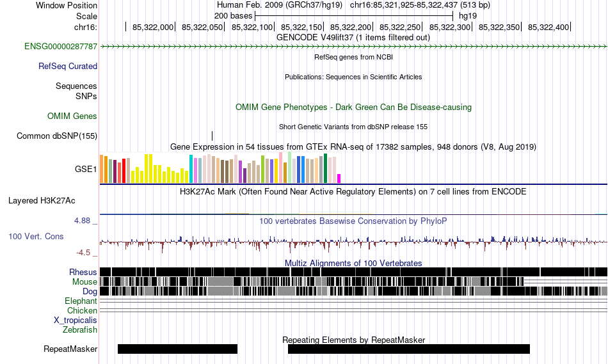Select the X_tropicalis alignment row label
The width and height of the screenshot is (608, 364).
tap(76, 320)
